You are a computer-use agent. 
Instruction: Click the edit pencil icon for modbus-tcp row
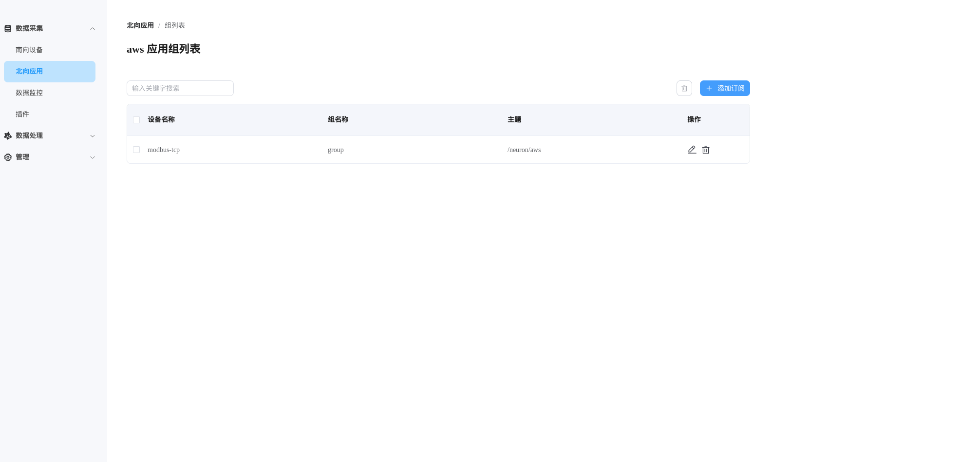(692, 150)
